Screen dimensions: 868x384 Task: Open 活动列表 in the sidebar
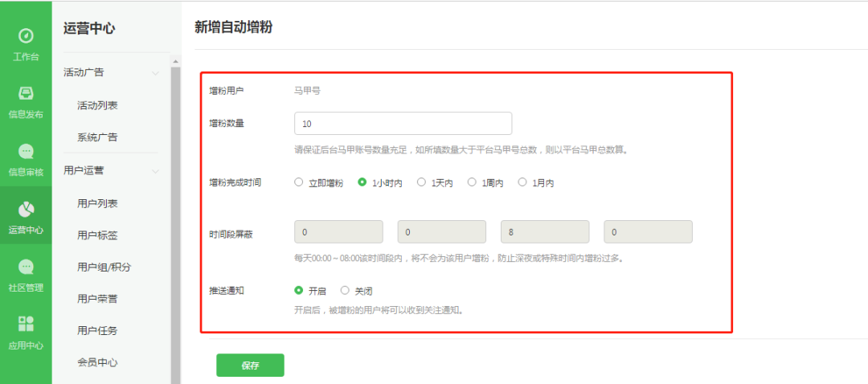point(97,106)
